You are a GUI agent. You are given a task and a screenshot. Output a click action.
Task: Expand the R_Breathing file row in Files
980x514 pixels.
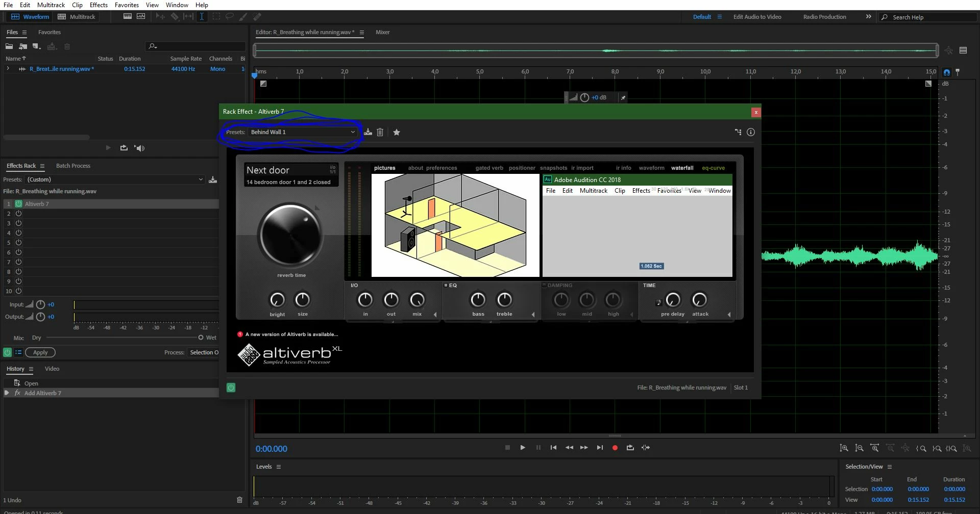8,68
